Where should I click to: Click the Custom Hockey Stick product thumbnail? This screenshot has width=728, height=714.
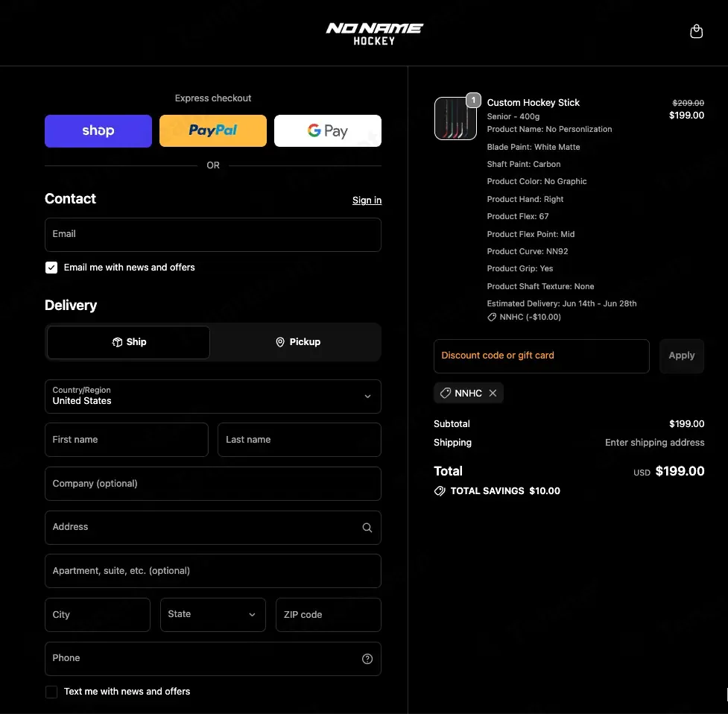point(455,119)
